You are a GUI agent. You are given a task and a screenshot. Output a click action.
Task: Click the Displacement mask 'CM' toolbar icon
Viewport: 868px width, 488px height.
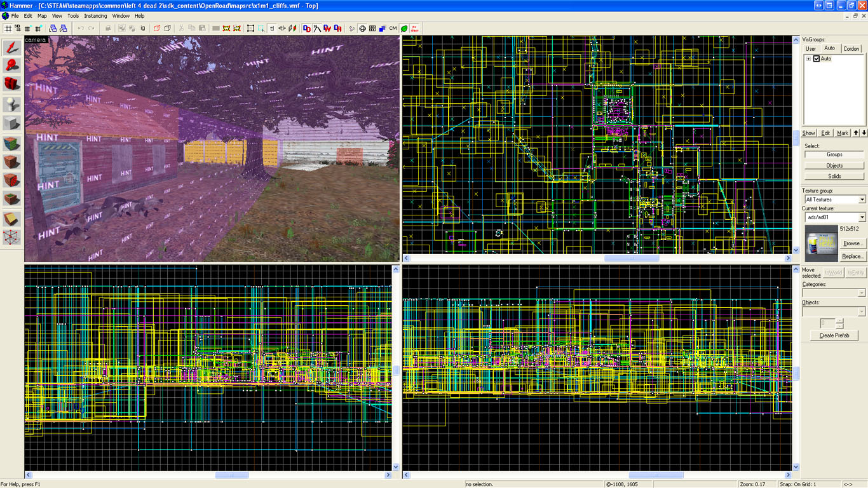point(393,29)
